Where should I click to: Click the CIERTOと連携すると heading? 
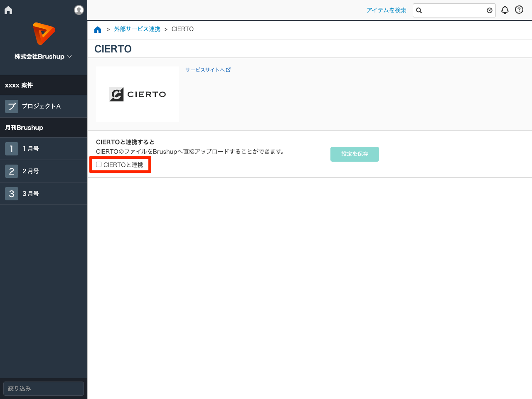tap(125, 142)
